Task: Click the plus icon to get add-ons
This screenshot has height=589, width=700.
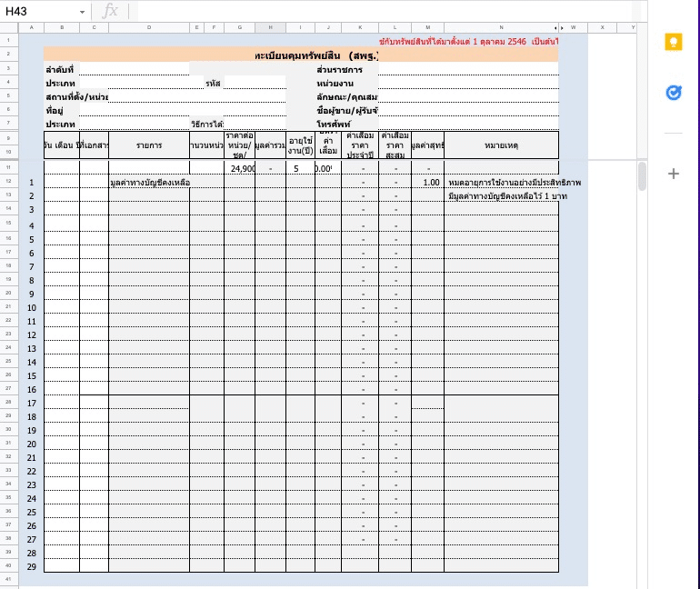Action: coord(674,174)
